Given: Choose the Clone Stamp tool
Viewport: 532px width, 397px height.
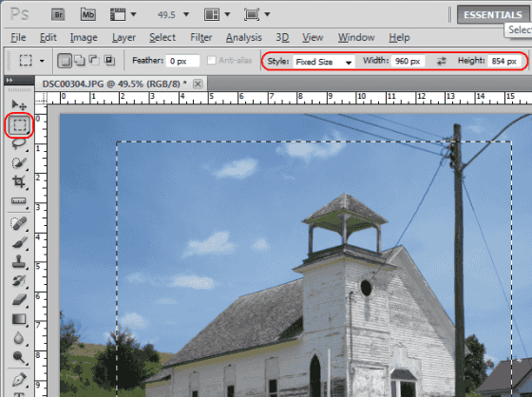Looking at the screenshot, I should click(19, 261).
